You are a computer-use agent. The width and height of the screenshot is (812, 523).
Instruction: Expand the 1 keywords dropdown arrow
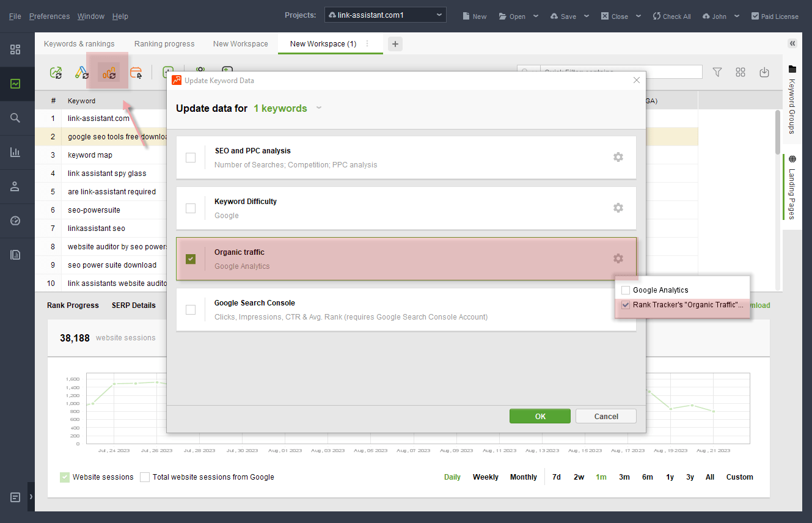click(318, 108)
